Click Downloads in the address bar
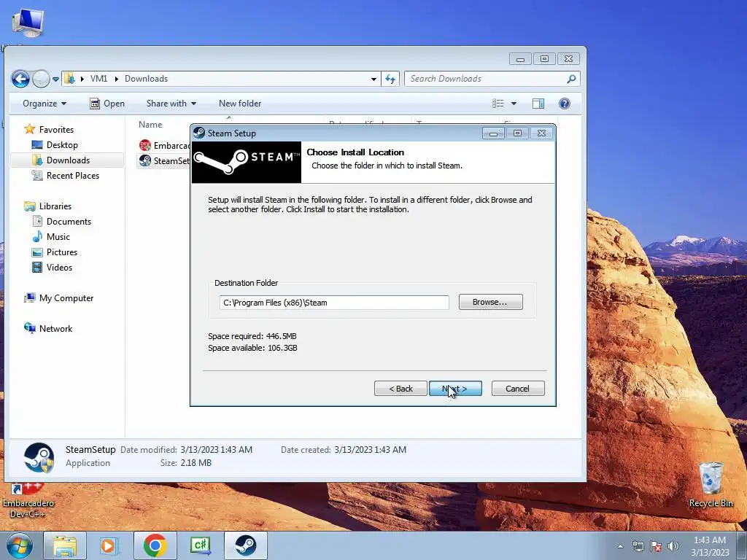The width and height of the screenshot is (747, 560). (146, 79)
